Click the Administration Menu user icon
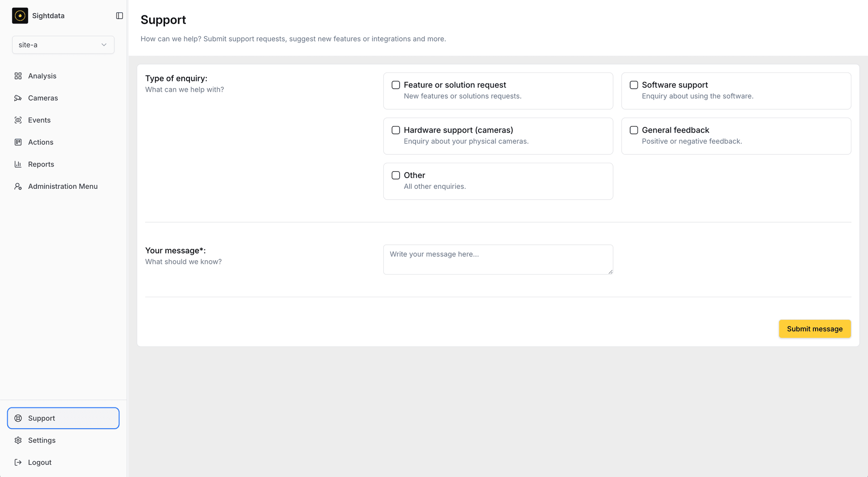 point(18,187)
